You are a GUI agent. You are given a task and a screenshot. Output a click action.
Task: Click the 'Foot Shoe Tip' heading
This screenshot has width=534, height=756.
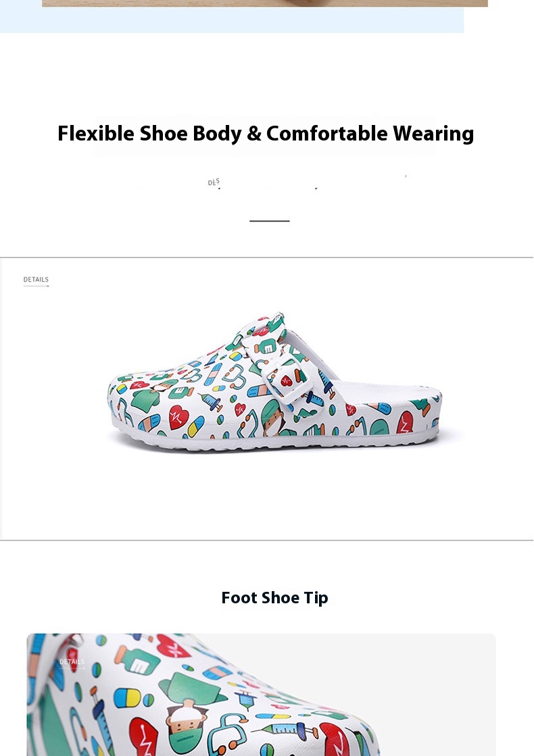coord(274,598)
